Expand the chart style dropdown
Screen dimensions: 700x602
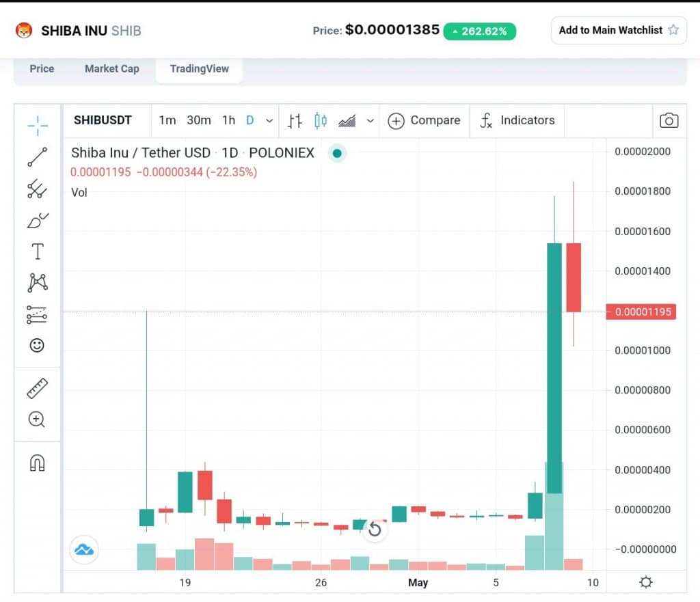tap(370, 120)
